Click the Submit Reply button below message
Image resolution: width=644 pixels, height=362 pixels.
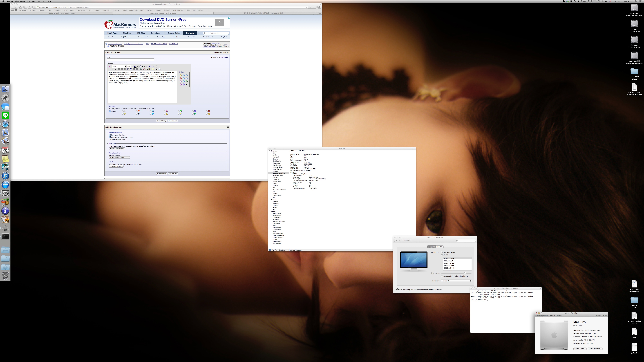pos(162,121)
